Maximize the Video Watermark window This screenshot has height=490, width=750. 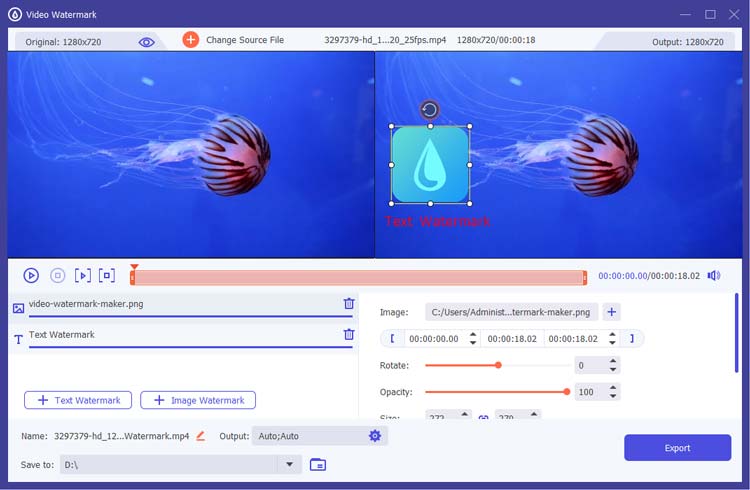[710, 14]
